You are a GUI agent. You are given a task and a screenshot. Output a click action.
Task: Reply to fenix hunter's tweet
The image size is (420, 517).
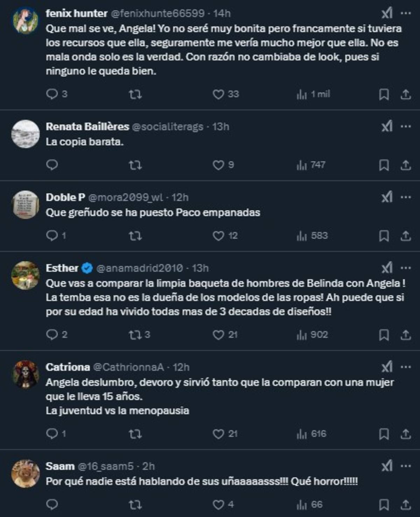pos(52,94)
